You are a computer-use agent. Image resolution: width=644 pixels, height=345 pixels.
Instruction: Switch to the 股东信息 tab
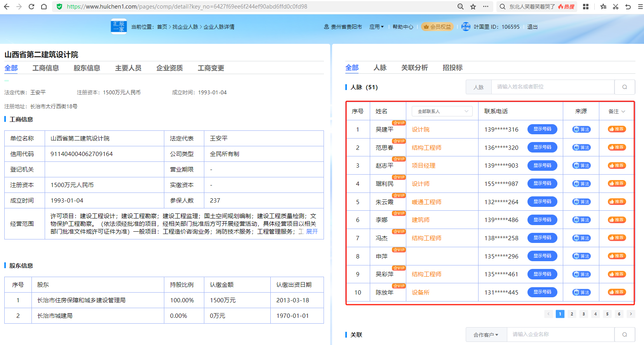[x=87, y=68]
